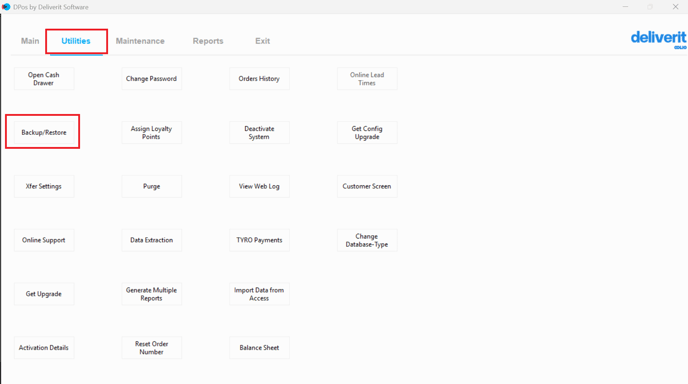Minimize the DPos window

coord(625,7)
